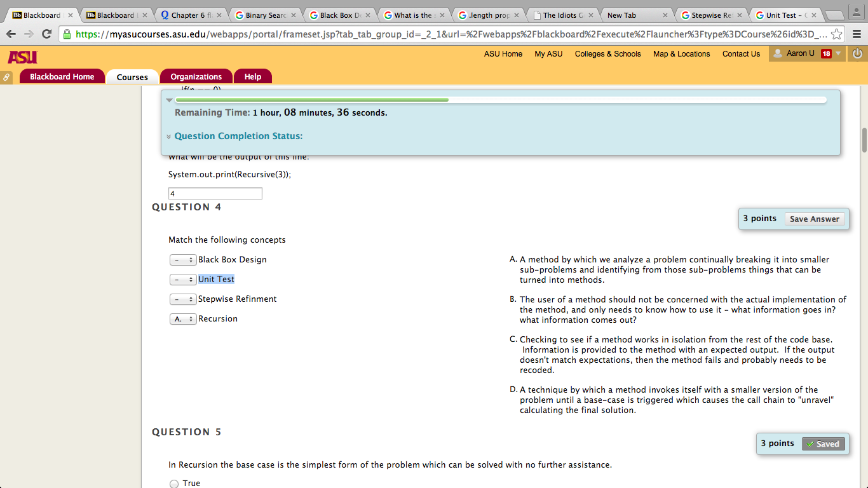Open Aaron U user menu arrow
The width and height of the screenshot is (868, 488).
(839, 53)
